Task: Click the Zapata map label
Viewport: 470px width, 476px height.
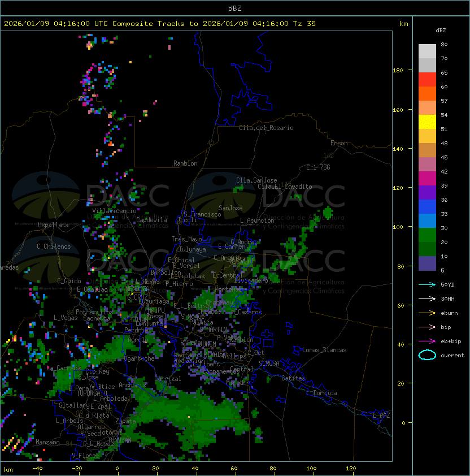Action: tap(125, 421)
